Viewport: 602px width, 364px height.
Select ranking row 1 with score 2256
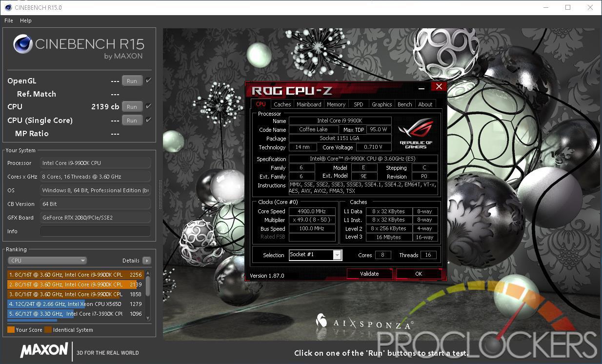click(75, 275)
